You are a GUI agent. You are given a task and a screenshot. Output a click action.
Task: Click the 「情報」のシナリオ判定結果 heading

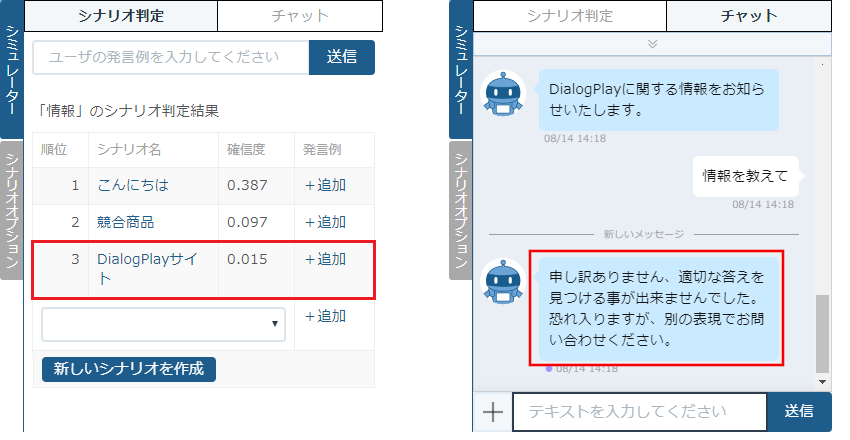click(x=128, y=111)
